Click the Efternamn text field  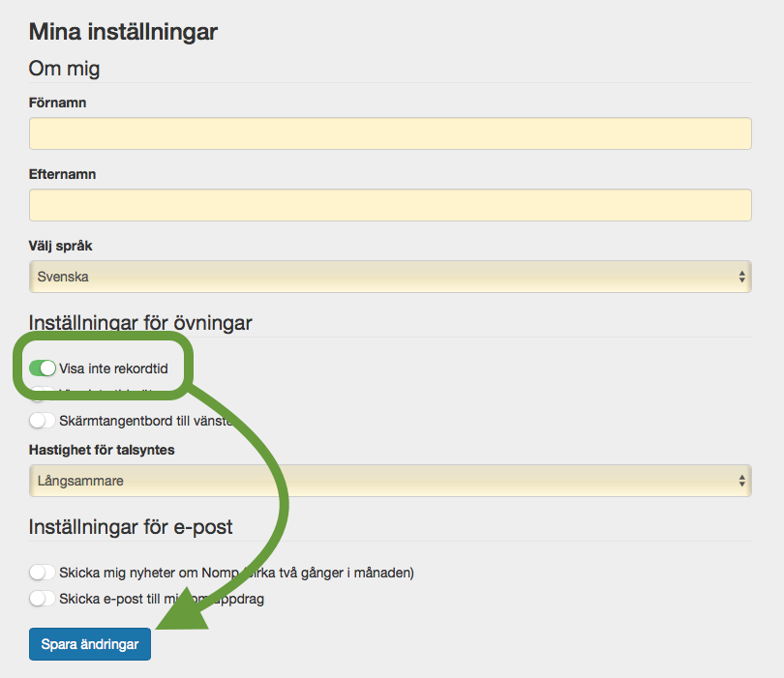(390, 205)
